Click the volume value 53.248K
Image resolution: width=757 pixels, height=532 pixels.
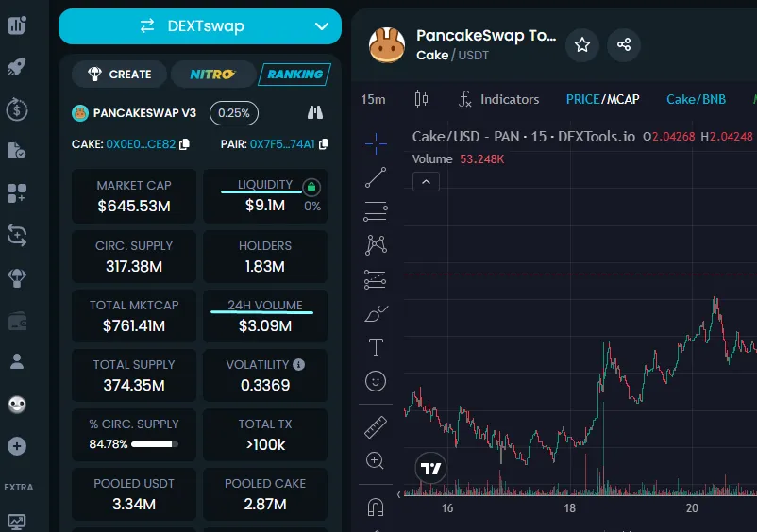pyautogui.click(x=481, y=159)
